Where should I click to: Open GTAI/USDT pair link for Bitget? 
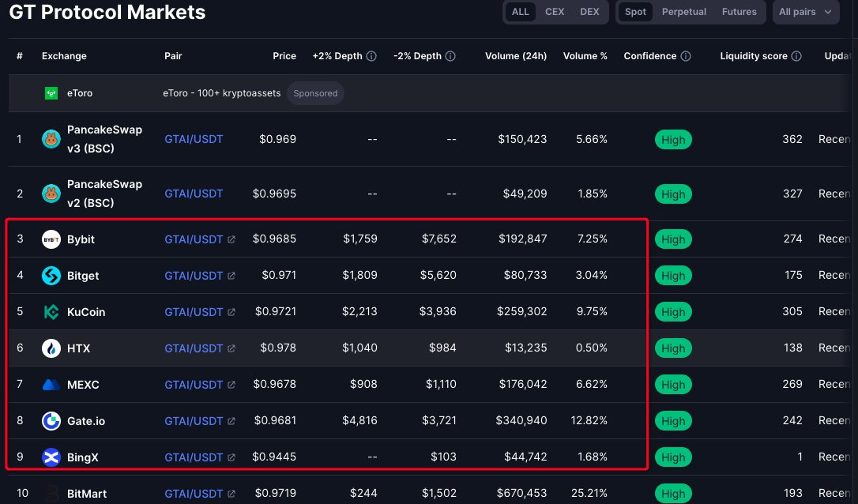(x=194, y=276)
